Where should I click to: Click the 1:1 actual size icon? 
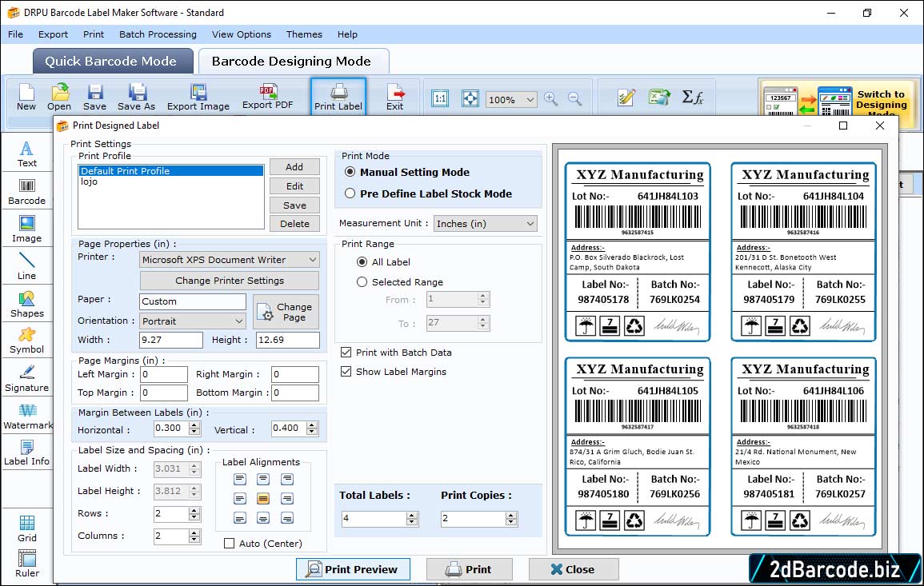[x=440, y=98]
